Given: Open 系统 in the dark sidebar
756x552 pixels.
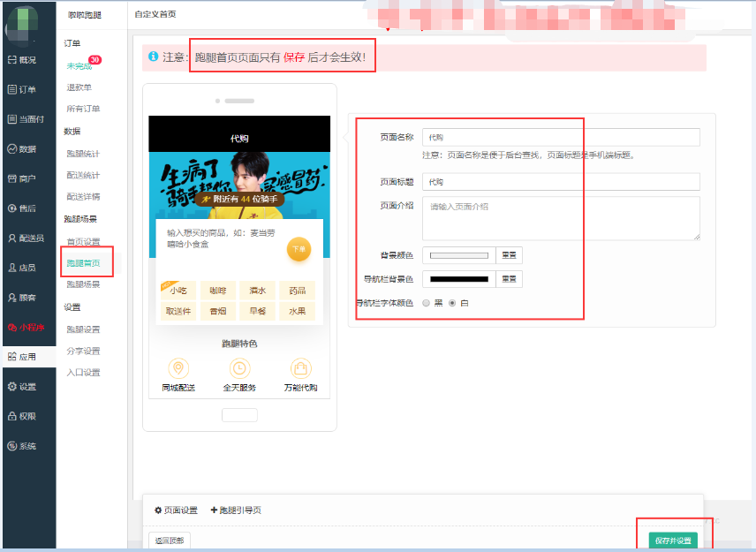Looking at the screenshot, I should (x=22, y=446).
